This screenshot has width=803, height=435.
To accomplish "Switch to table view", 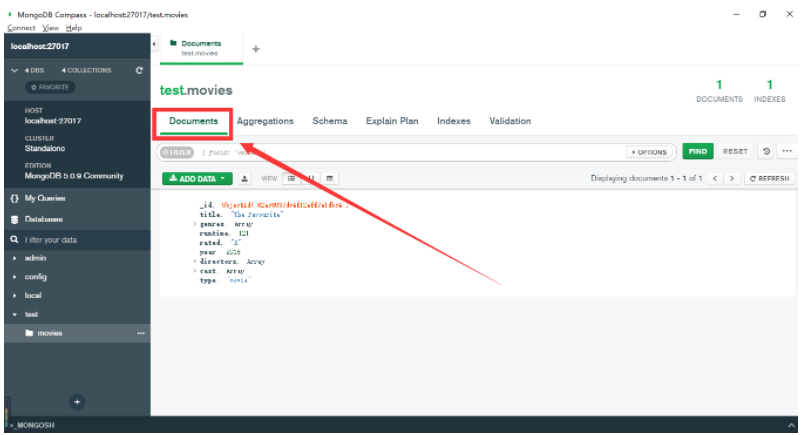I will [330, 179].
